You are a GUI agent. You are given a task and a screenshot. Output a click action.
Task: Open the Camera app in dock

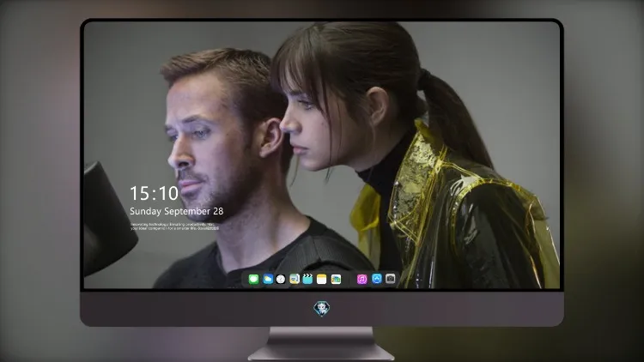coord(390,279)
